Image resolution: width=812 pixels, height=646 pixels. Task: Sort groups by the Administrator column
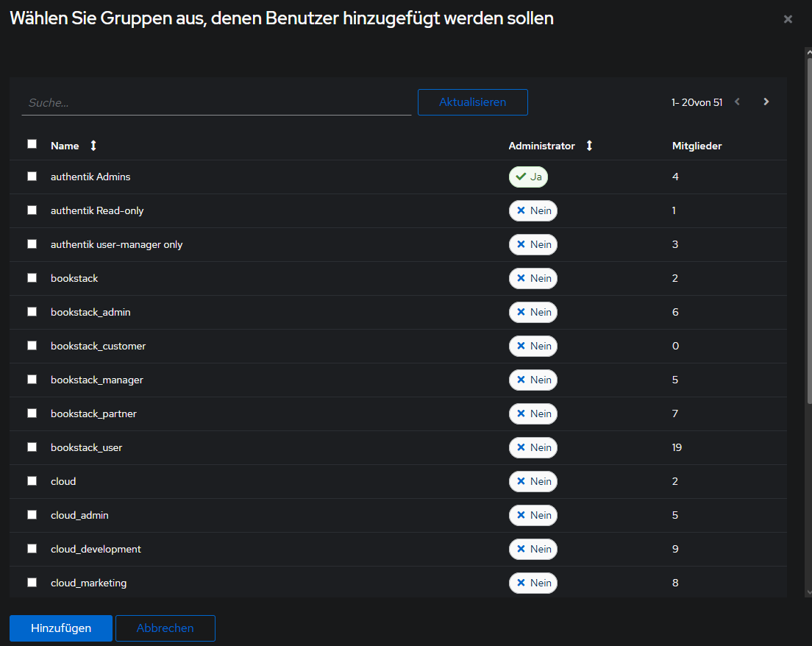(588, 146)
